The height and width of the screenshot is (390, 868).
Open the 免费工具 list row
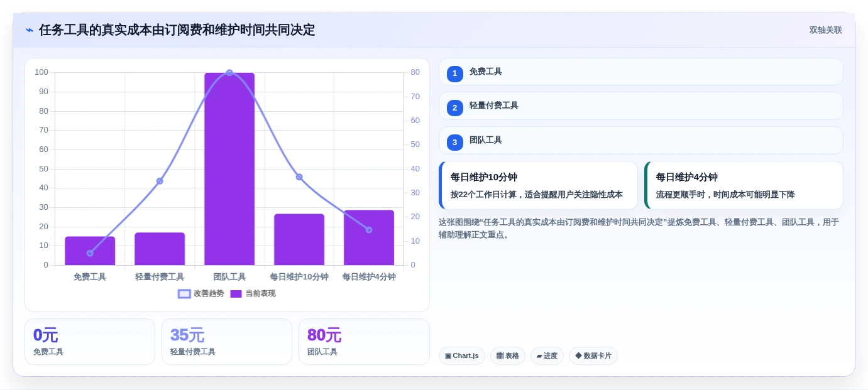640,72
